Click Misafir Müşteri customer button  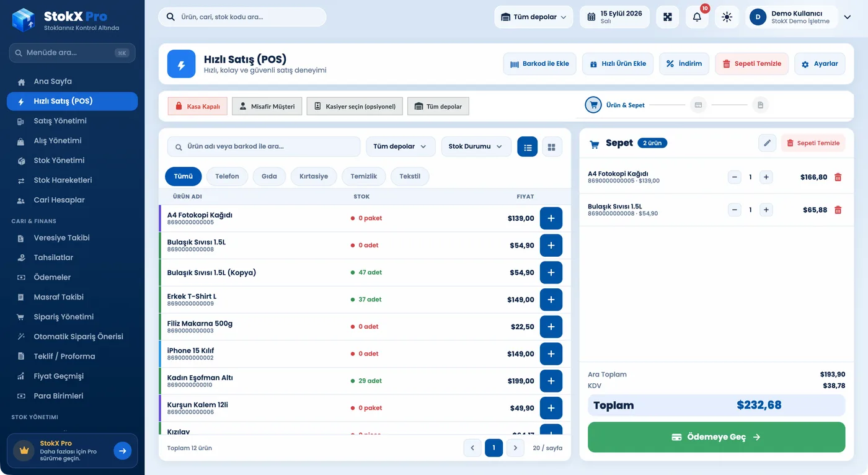point(267,106)
